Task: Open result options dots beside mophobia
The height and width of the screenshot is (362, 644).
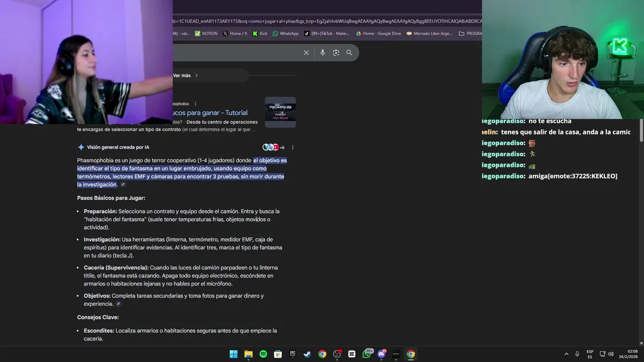Action: (x=196, y=104)
